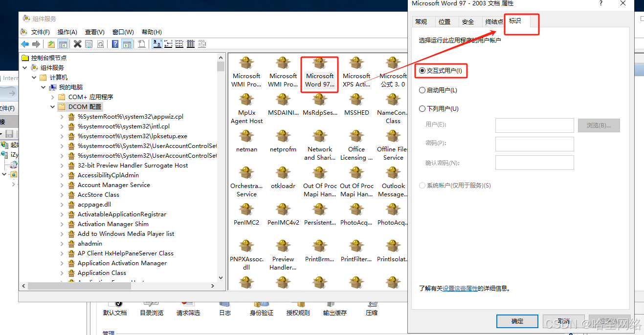Open the 查看(V) menu
Viewport: 644px width, 335px height.
[x=95, y=32]
